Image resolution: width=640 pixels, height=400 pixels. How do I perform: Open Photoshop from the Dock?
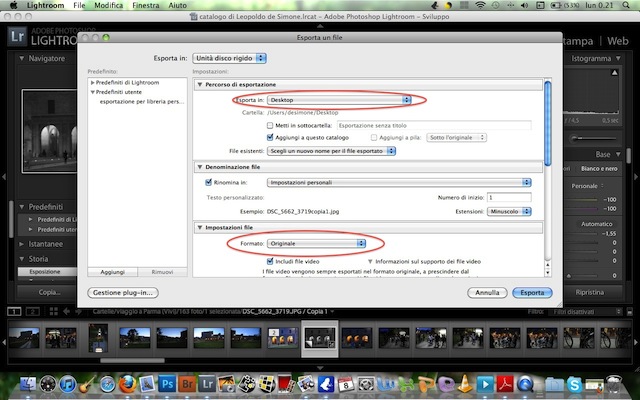[x=167, y=384]
